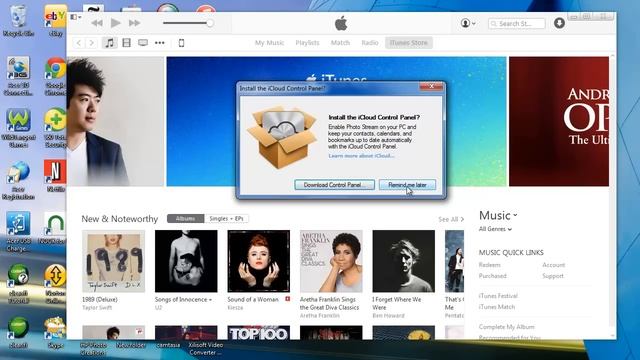Click the rewind previous track button
This screenshot has width=640, height=360.
(97, 23)
